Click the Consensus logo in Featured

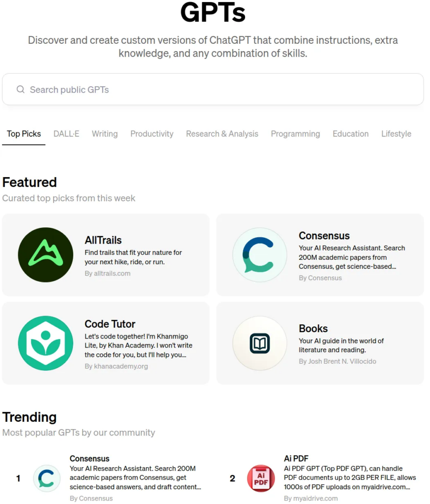tap(259, 254)
